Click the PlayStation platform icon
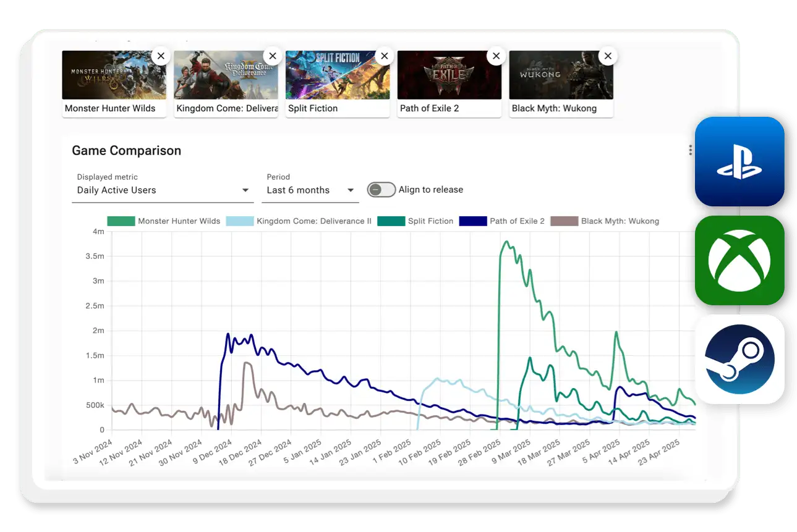 739,161
